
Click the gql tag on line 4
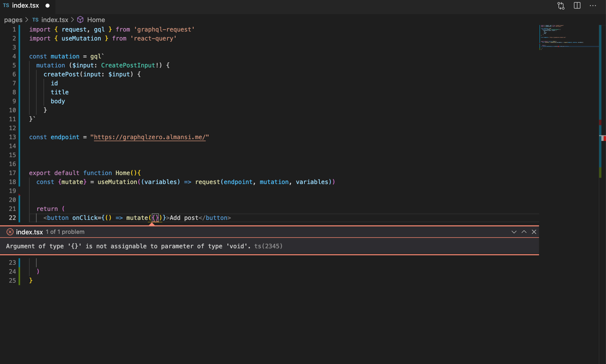pyautogui.click(x=96, y=56)
